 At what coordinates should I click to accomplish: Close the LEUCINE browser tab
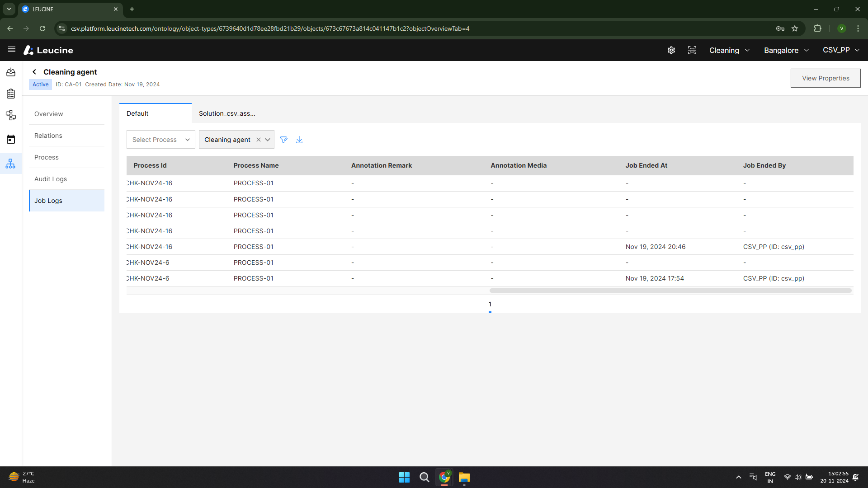pyautogui.click(x=116, y=9)
